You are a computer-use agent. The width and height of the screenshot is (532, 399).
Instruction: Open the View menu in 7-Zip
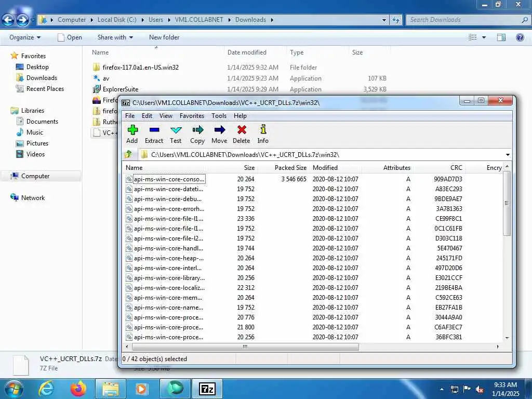(x=166, y=116)
